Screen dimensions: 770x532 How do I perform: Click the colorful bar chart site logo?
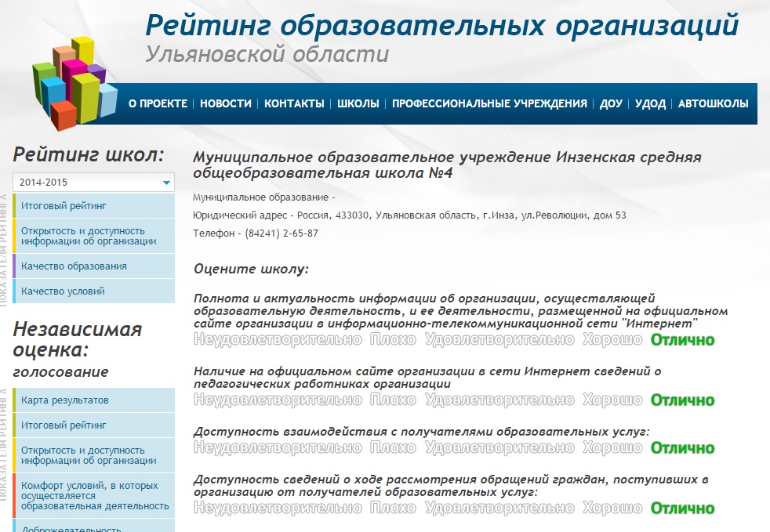tap(74, 83)
